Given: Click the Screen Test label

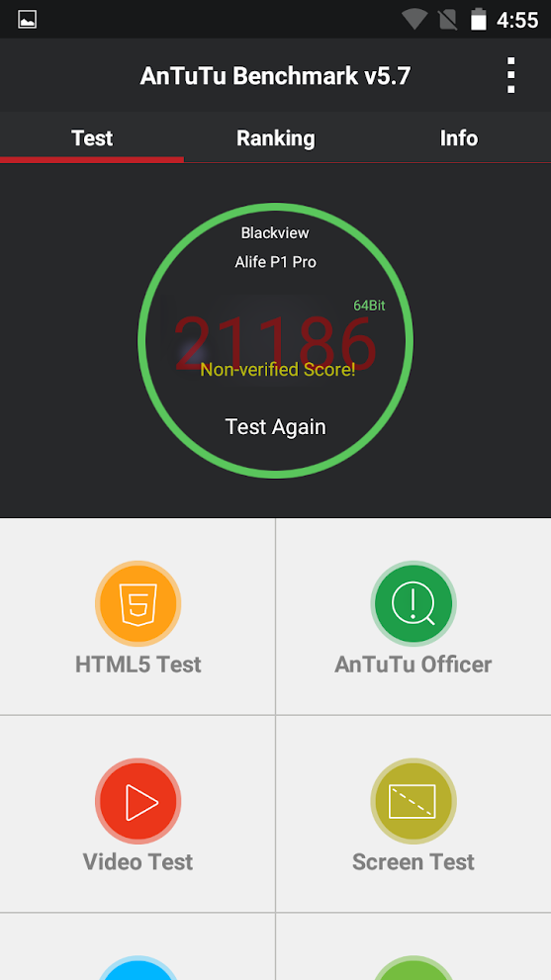Looking at the screenshot, I should pyautogui.click(x=413, y=862).
